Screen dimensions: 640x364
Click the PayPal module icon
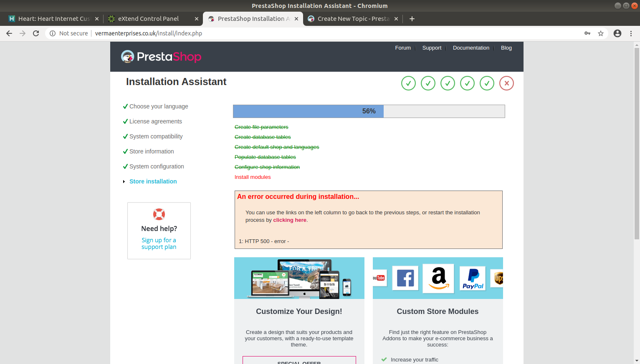[473, 278]
